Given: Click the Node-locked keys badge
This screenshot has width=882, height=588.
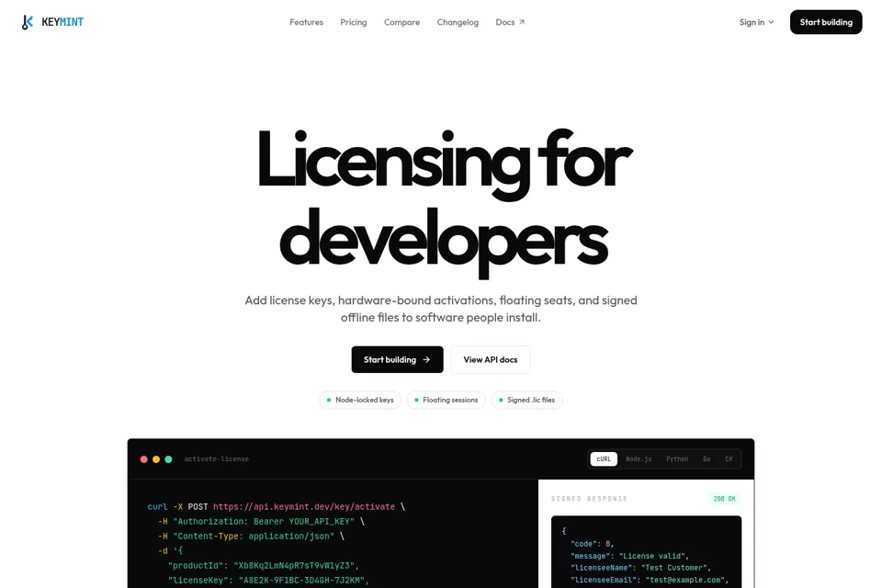Looking at the screenshot, I should (x=360, y=400).
